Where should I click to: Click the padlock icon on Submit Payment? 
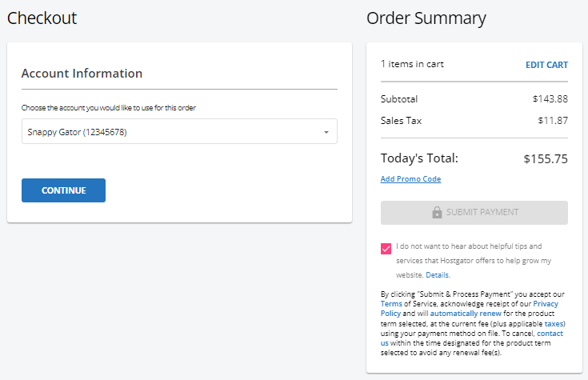437,213
